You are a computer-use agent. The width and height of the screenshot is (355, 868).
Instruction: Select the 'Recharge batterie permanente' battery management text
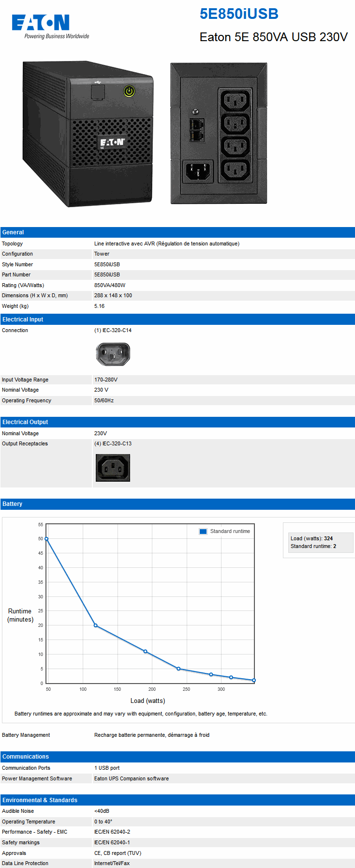pyautogui.click(x=152, y=735)
